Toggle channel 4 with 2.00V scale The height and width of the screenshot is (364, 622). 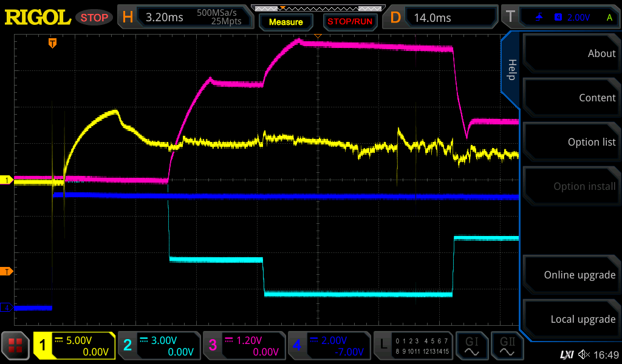tap(329, 346)
